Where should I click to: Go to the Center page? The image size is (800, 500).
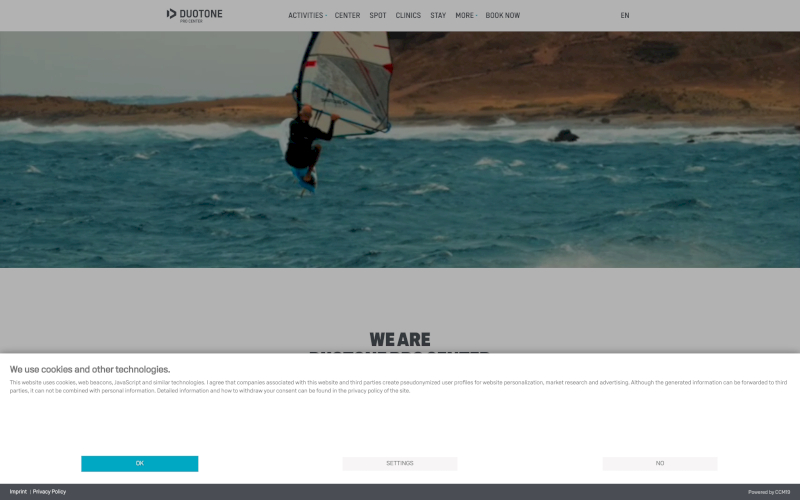(347, 15)
